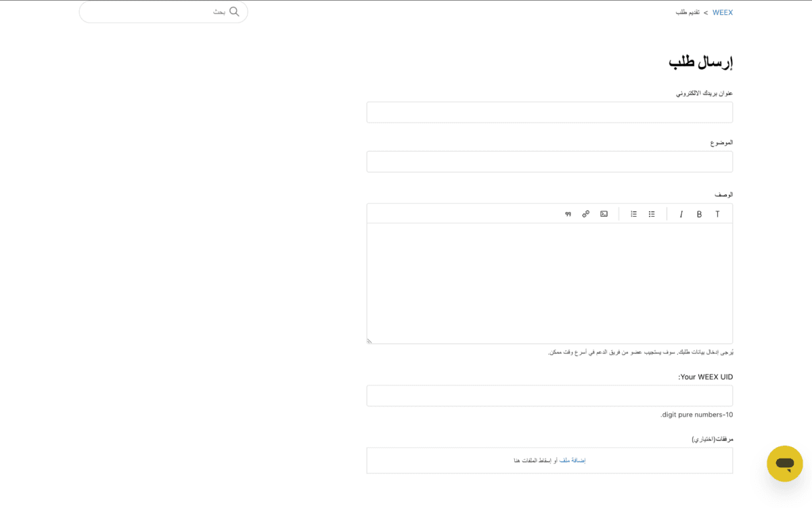Click the Your WEEX UID input field
Viewport: 812px width, 508px height.
(x=549, y=396)
